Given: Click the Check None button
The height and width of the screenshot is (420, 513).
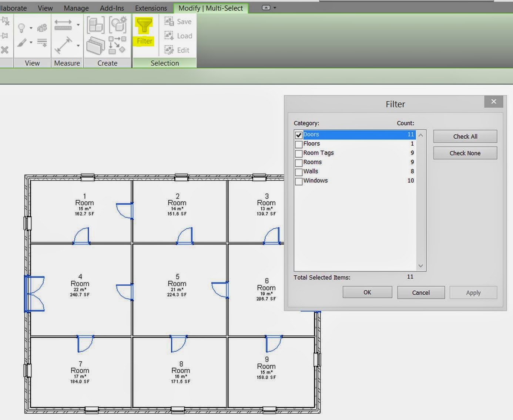Looking at the screenshot, I should [x=465, y=153].
